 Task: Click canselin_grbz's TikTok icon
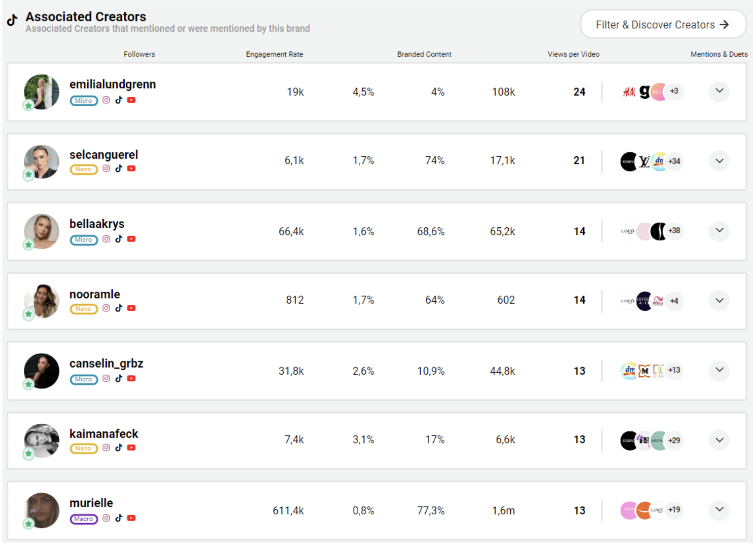pyautogui.click(x=119, y=378)
